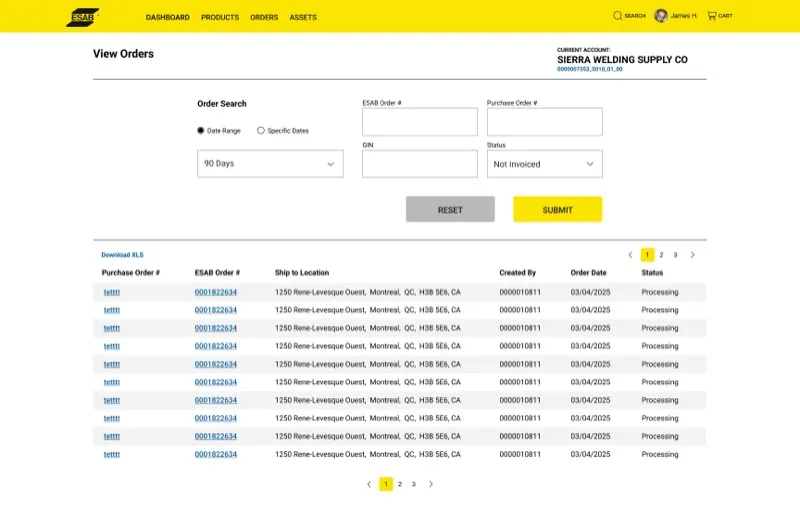Open the Orders menu
Image resolution: width=800 pixels, height=517 pixels.
click(264, 17)
